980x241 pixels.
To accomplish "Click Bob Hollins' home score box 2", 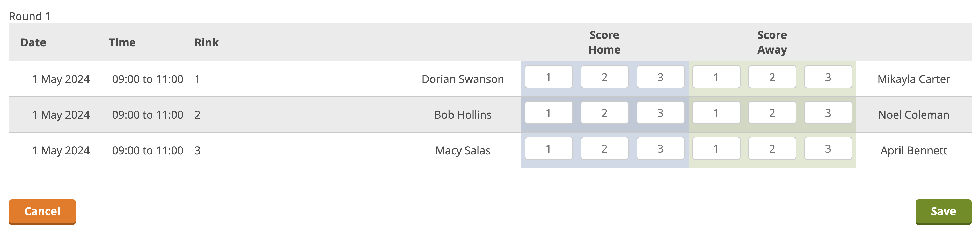I will click(604, 113).
